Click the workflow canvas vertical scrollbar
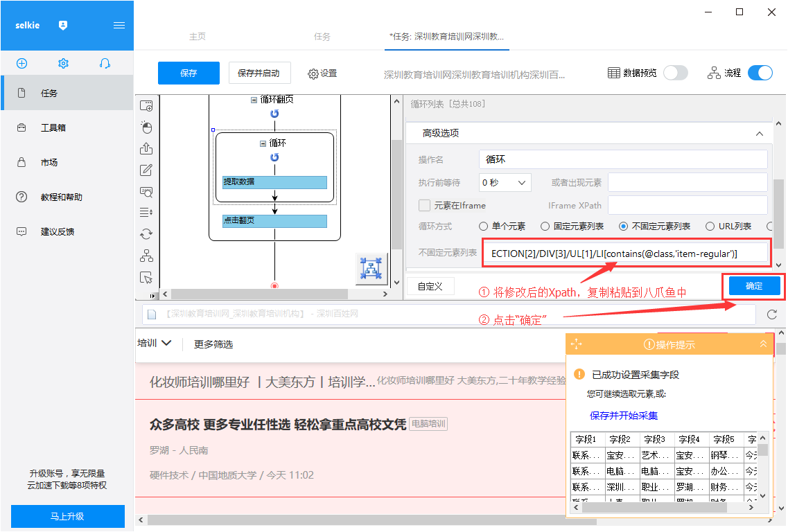 [396, 195]
